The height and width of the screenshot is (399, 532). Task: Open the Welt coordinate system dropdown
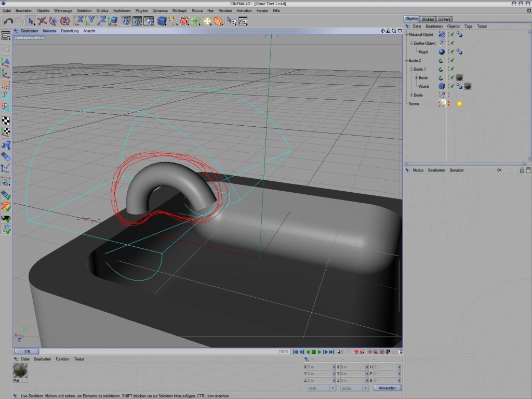pos(321,388)
